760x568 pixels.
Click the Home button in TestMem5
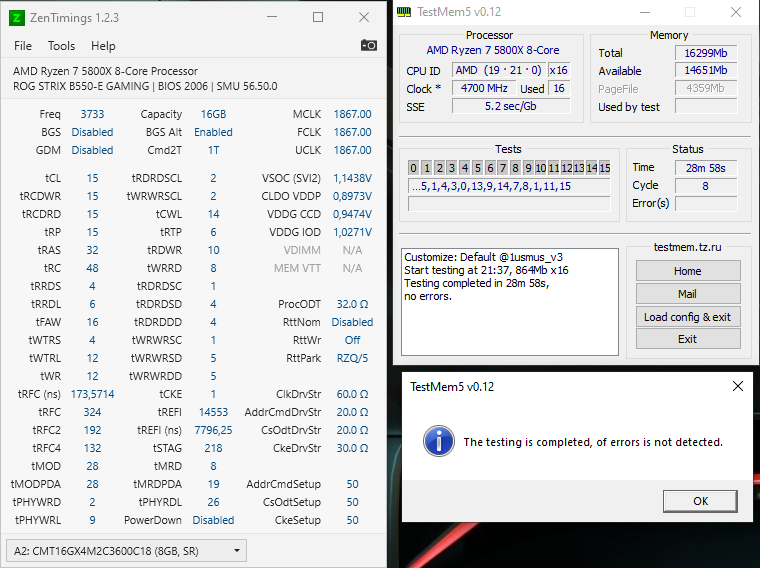point(688,271)
